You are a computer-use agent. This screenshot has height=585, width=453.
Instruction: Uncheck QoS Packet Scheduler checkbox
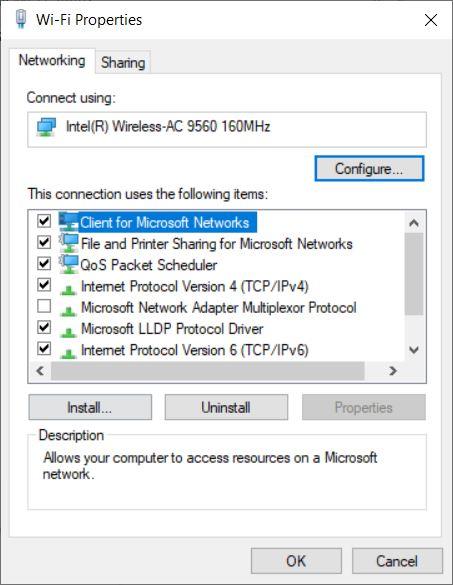point(44,263)
